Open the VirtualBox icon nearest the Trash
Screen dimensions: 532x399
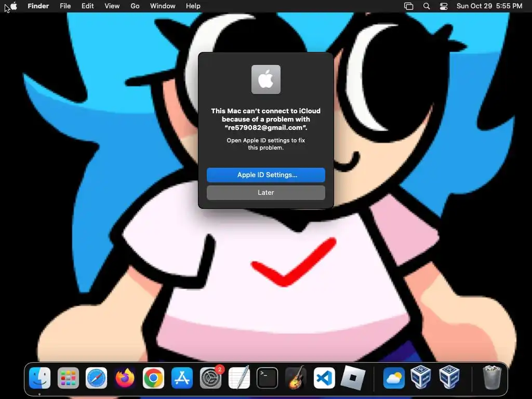click(x=449, y=377)
